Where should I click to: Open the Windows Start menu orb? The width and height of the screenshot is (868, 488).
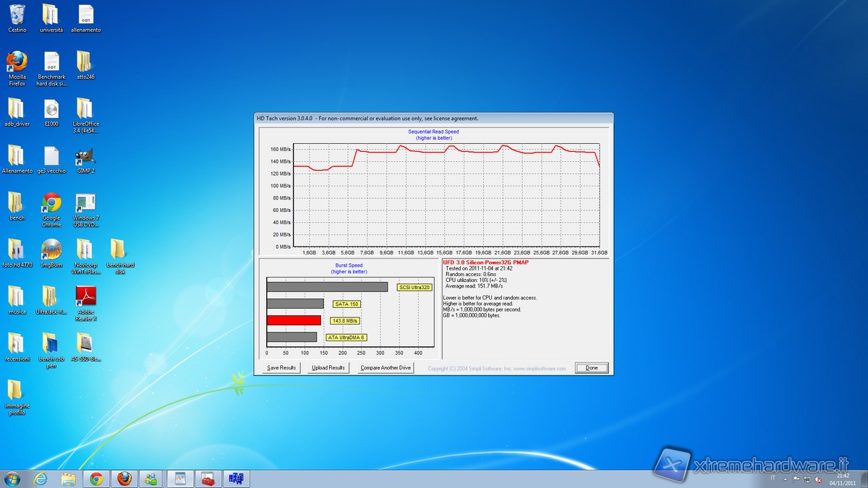pyautogui.click(x=12, y=479)
